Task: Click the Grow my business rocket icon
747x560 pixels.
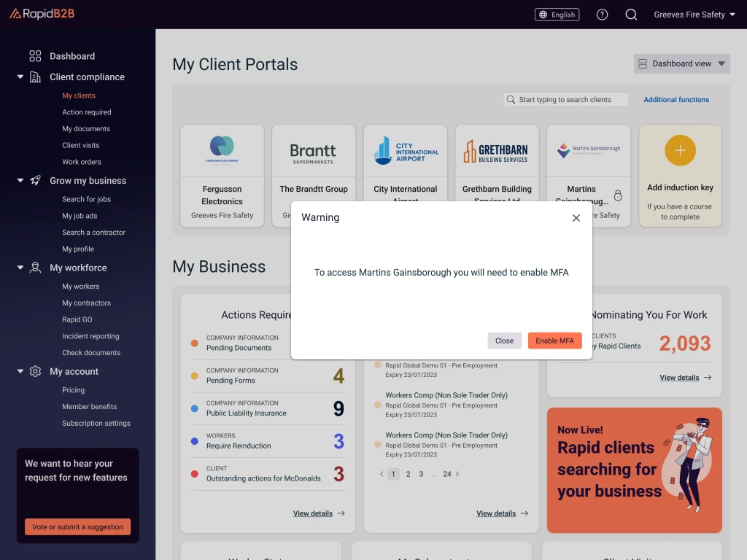Action: (x=35, y=181)
